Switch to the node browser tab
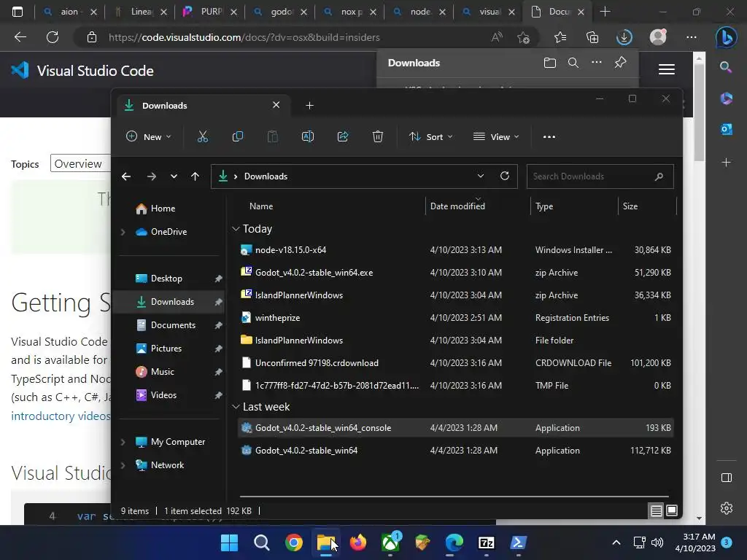The image size is (747, 560). 419,12
